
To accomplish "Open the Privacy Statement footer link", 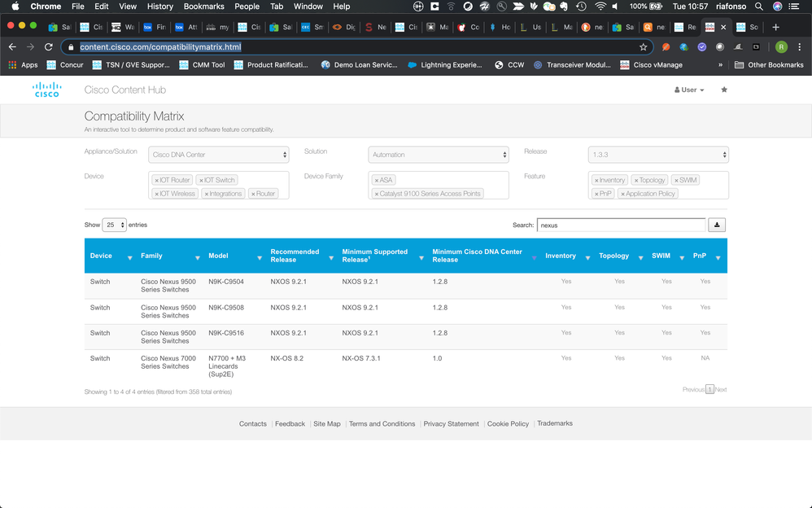I will [451, 423].
